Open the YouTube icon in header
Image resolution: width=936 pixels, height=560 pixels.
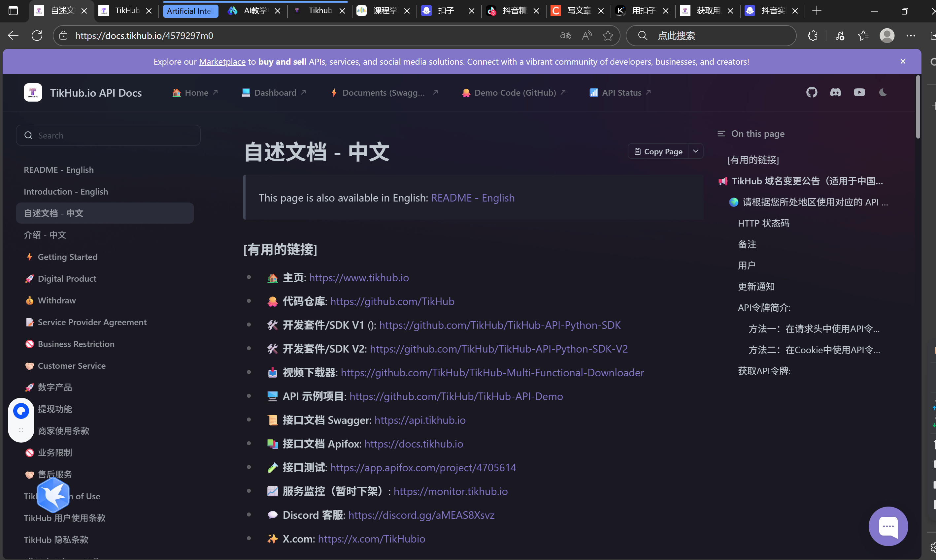[859, 92]
